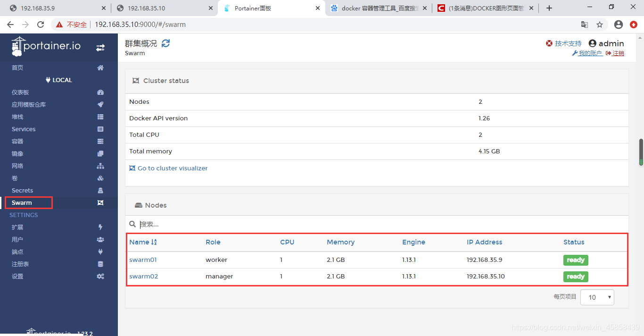Click the containers icon beside 容器

[100, 142]
